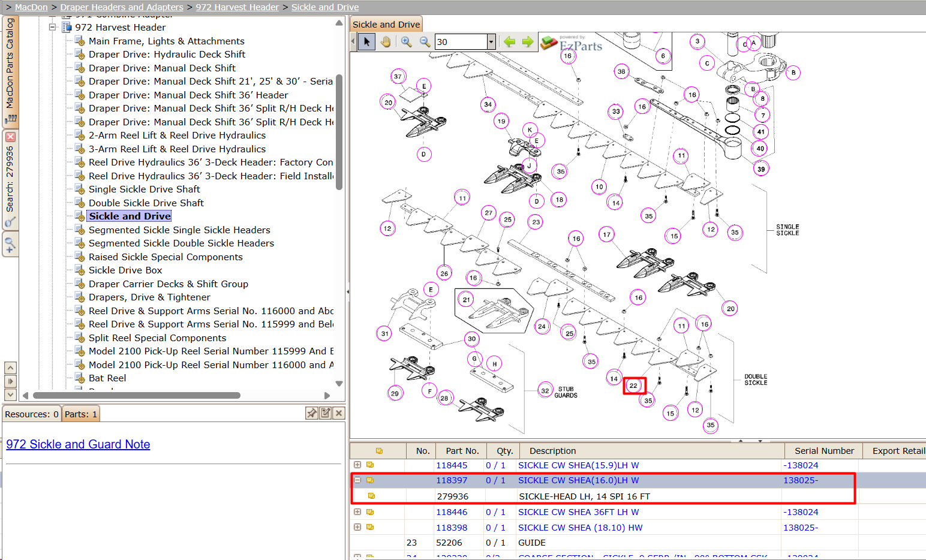The height and width of the screenshot is (560, 926).
Task: Close the resources panel
Action: click(x=339, y=413)
